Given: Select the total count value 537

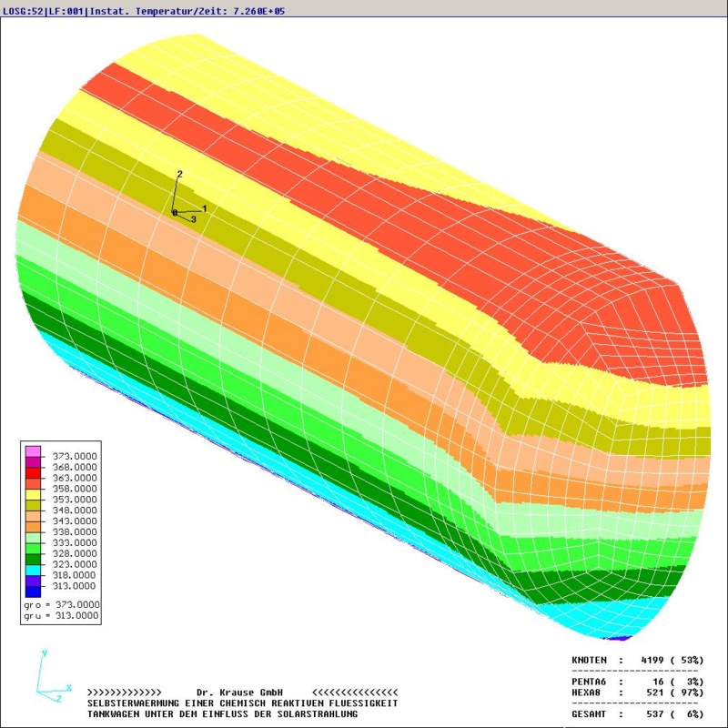Looking at the screenshot, I should pyautogui.click(x=655, y=714).
